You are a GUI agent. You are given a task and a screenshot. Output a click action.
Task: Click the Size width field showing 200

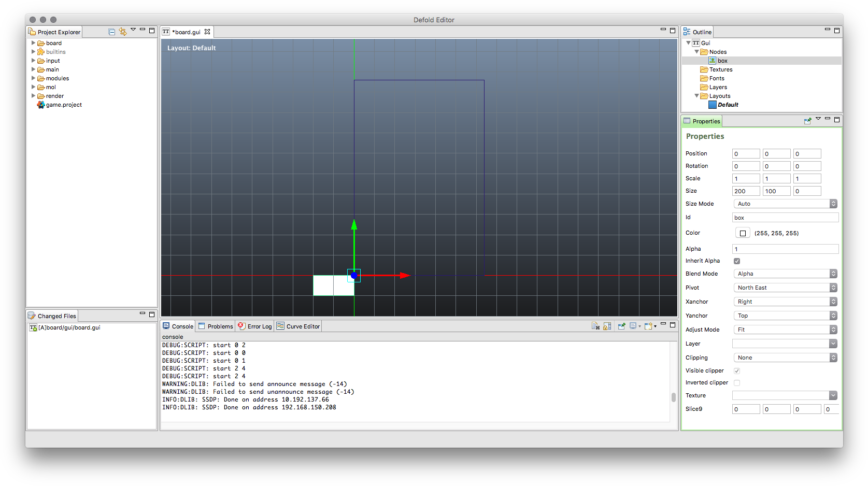(746, 191)
